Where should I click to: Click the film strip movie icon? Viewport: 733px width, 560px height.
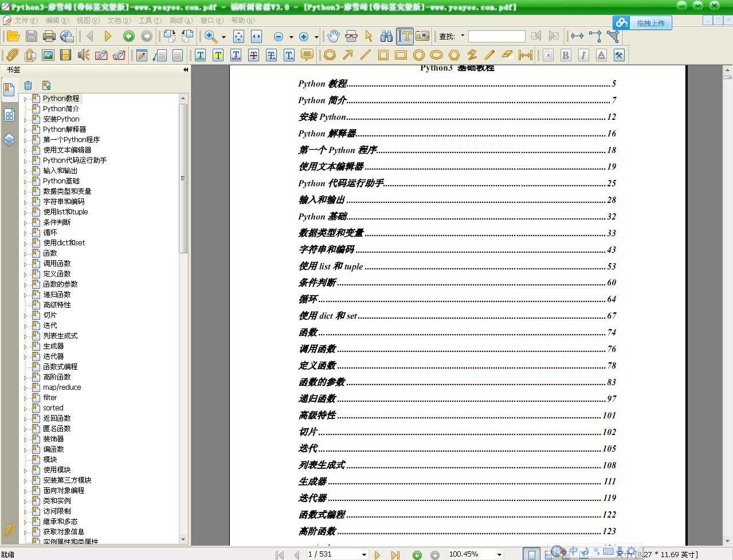pyautogui.click(x=66, y=55)
